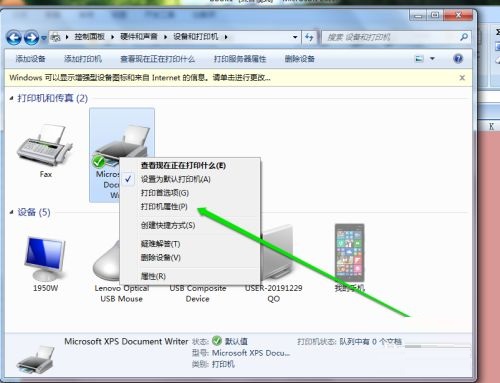The image size is (500, 383).
Task: Choose 疑难解答(T) in context menu
Action: pyautogui.click(x=160, y=244)
